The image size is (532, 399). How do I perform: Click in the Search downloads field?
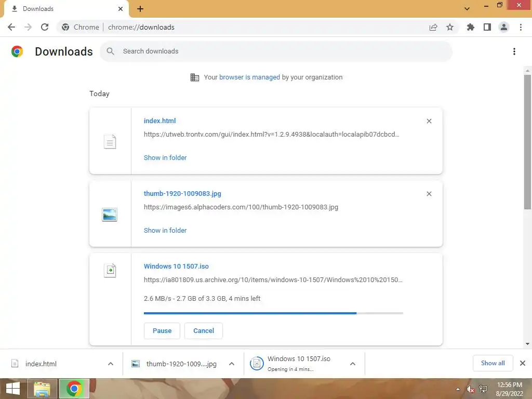[276, 51]
